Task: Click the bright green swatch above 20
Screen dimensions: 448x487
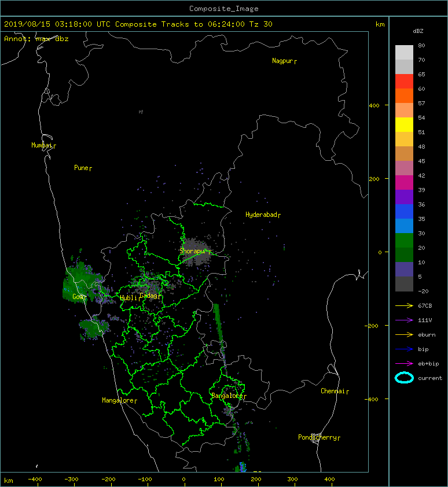Action: [x=404, y=240]
